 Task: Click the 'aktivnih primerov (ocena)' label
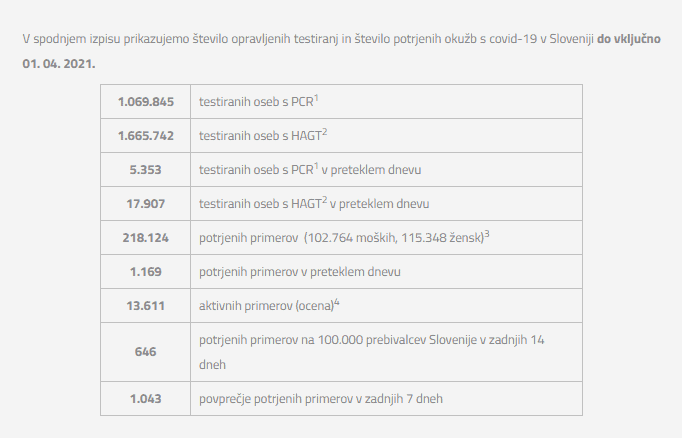tap(269, 305)
